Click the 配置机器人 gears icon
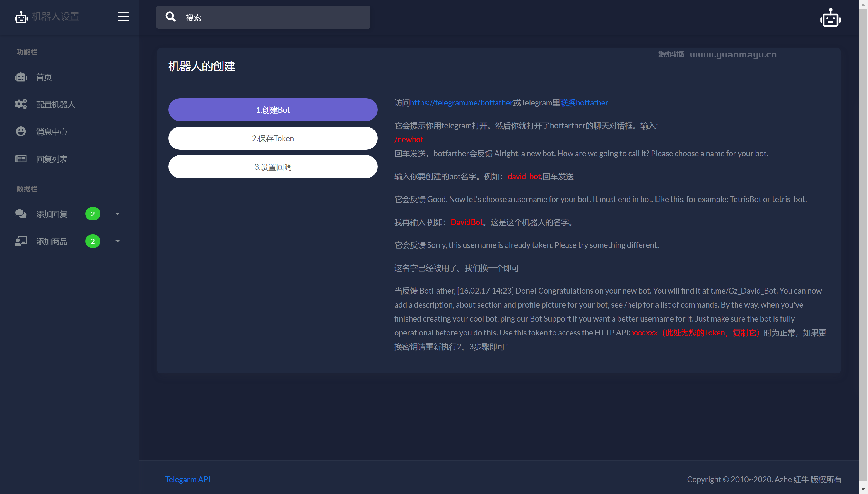 click(21, 104)
